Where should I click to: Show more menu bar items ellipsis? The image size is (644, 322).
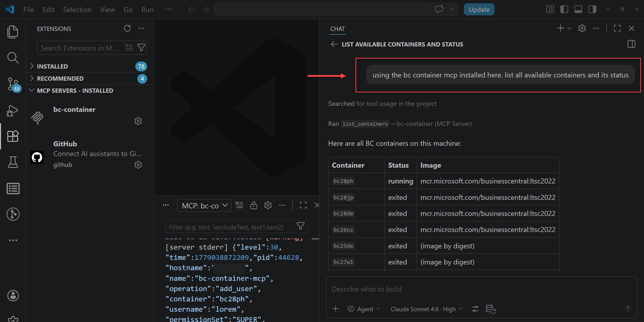(168, 9)
